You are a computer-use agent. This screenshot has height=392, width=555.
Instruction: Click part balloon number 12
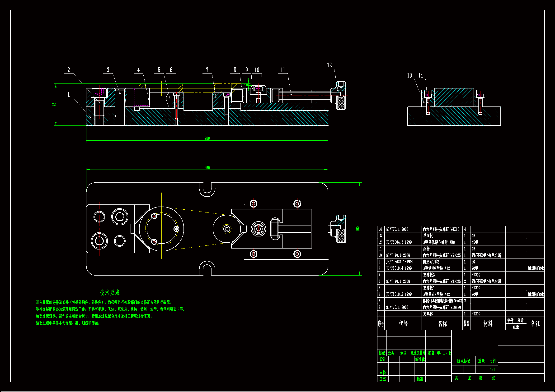point(329,65)
